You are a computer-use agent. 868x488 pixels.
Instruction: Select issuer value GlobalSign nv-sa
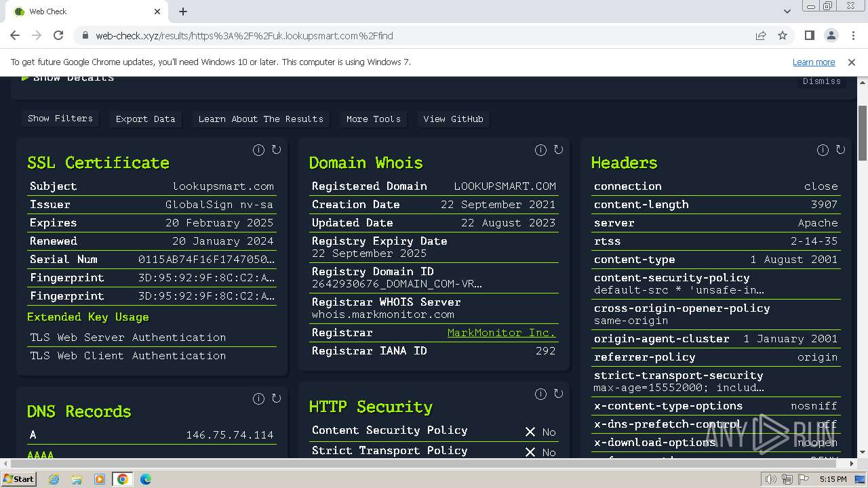click(x=219, y=204)
